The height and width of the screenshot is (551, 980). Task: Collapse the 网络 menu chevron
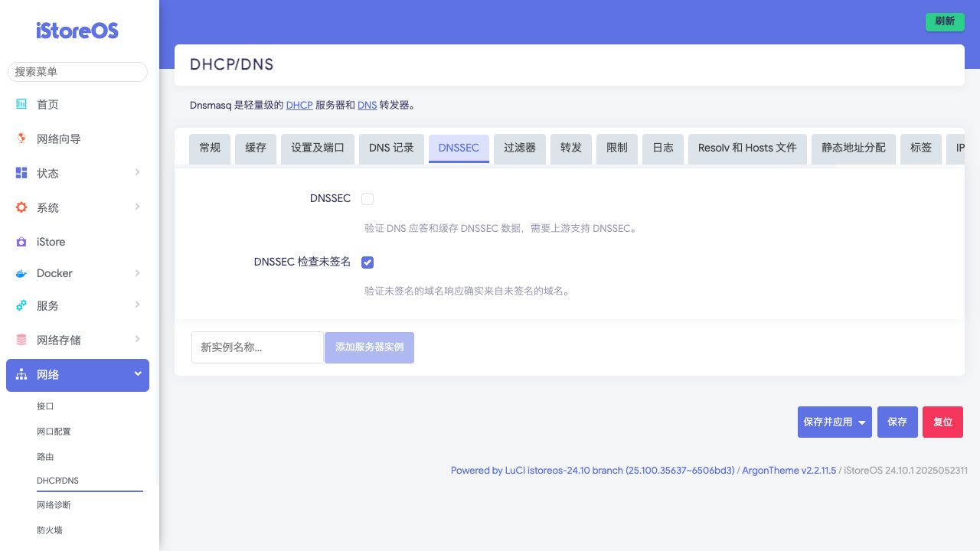(x=138, y=374)
